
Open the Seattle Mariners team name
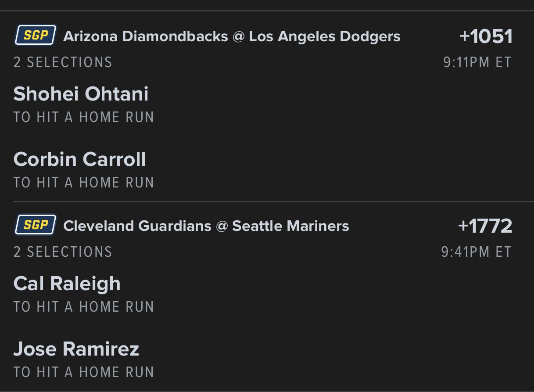click(290, 226)
